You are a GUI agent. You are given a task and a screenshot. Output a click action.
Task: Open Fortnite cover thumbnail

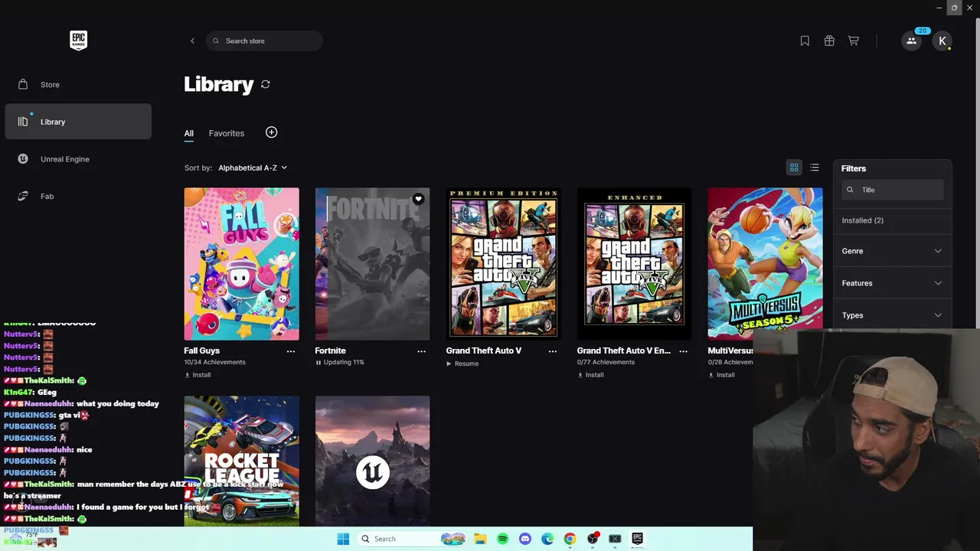click(x=372, y=264)
